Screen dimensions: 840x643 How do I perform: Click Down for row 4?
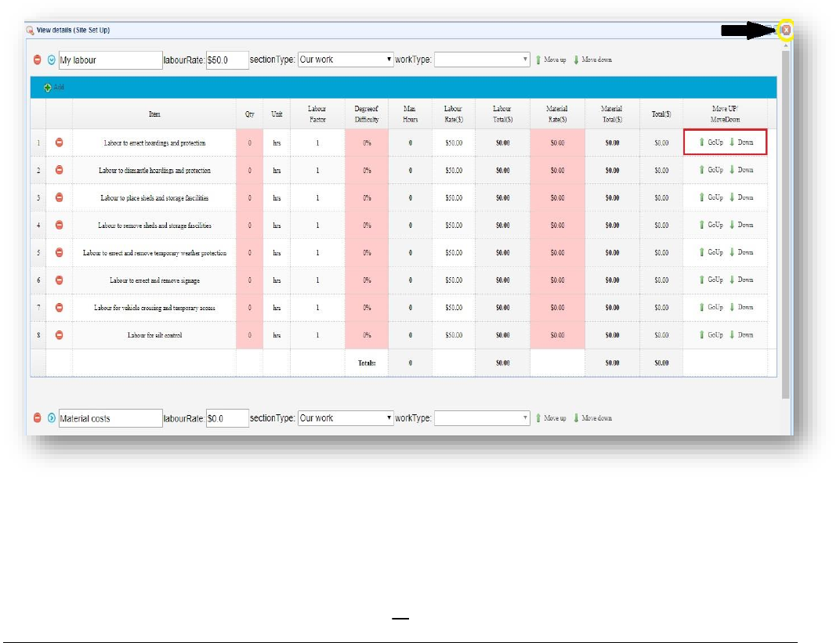[741, 225]
